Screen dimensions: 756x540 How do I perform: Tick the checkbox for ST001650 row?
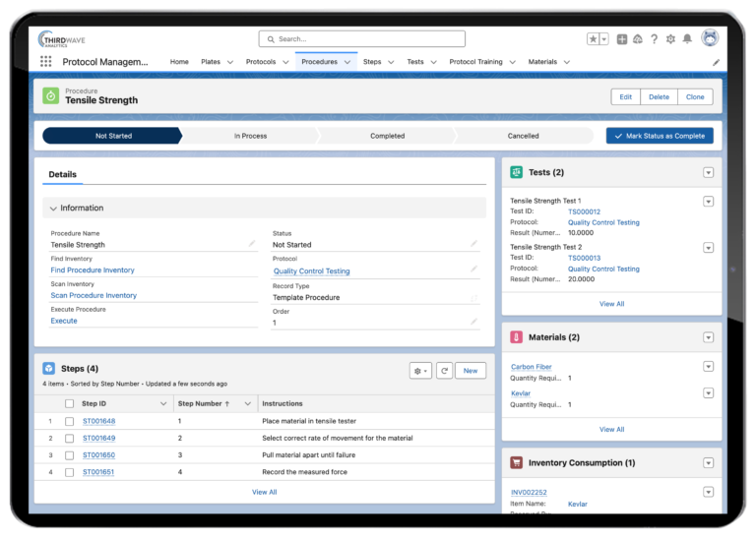click(x=69, y=455)
